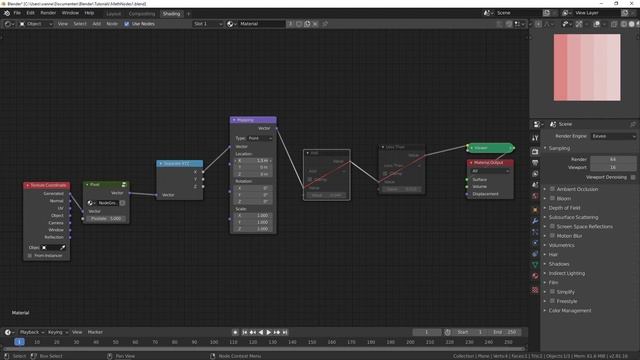Unlink the material with the X icon
The image size is (640, 360).
coord(315,24)
